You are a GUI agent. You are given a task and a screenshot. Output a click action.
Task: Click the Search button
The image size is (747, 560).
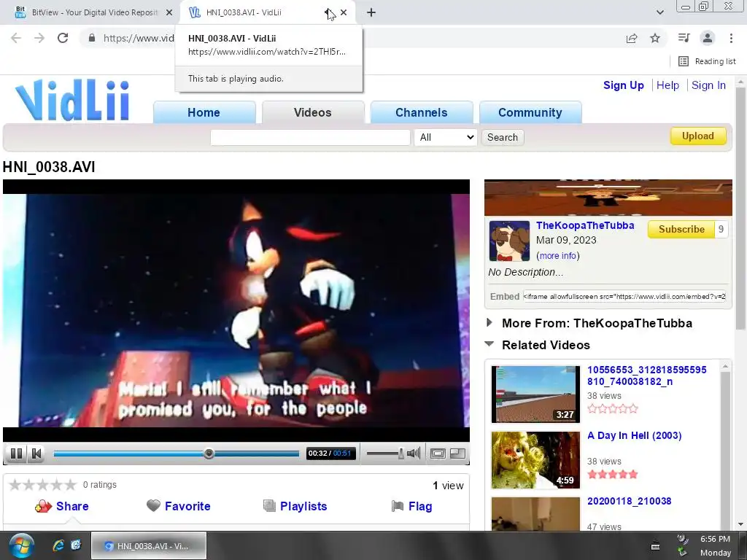tap(503, 137)
